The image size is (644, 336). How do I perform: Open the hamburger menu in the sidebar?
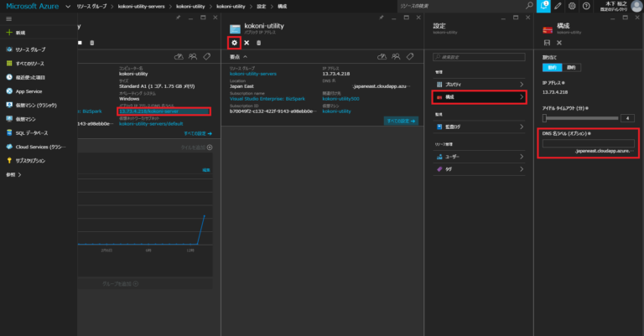coord(8,19)
